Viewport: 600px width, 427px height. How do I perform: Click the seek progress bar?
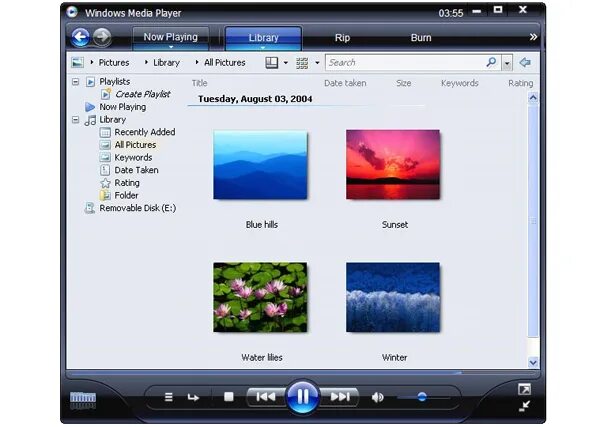[x=303, y=372]
